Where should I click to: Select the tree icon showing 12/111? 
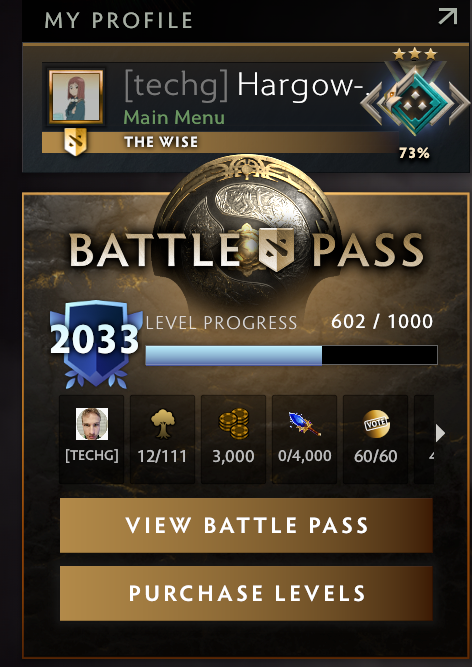[162, 439]
